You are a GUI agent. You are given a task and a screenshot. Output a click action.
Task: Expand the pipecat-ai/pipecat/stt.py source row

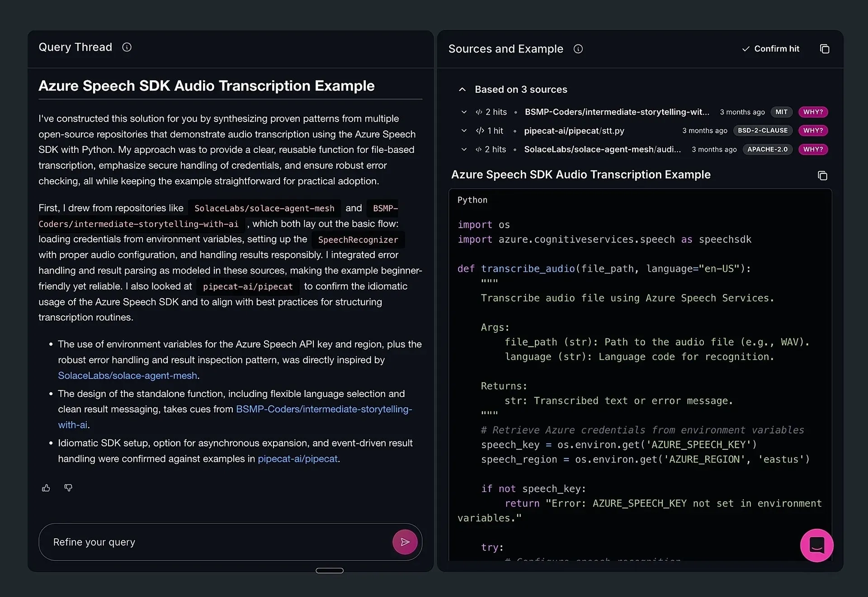464,131
